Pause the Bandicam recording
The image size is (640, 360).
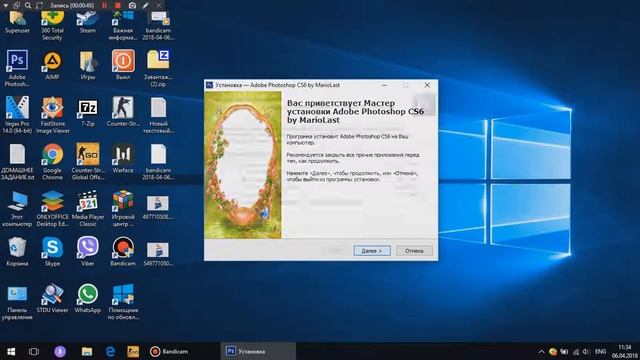point(104,5)
